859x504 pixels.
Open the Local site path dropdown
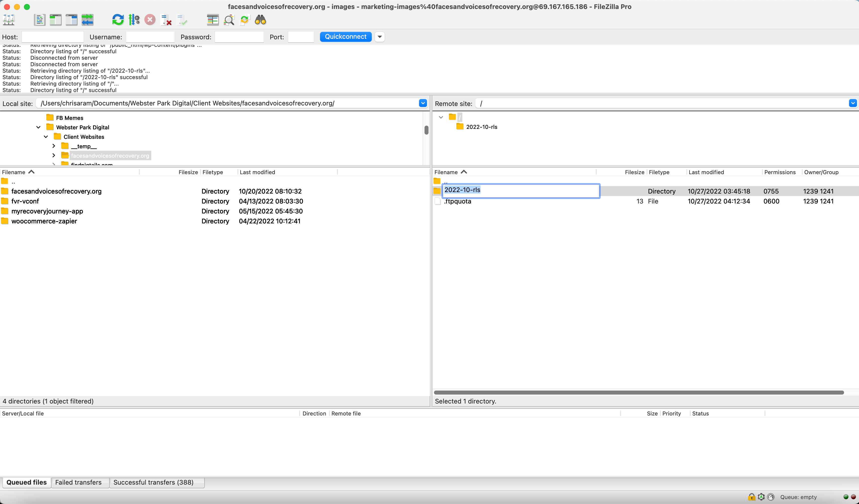[x=423, y=103]
